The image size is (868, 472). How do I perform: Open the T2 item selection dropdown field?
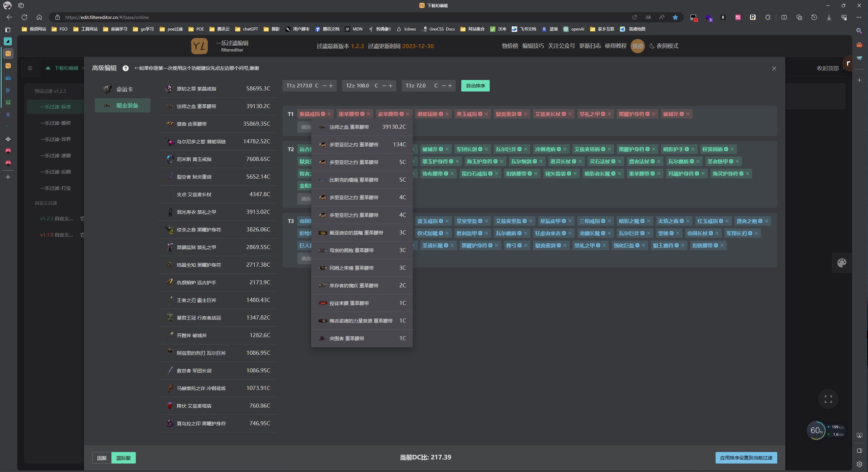coord(305,199)
